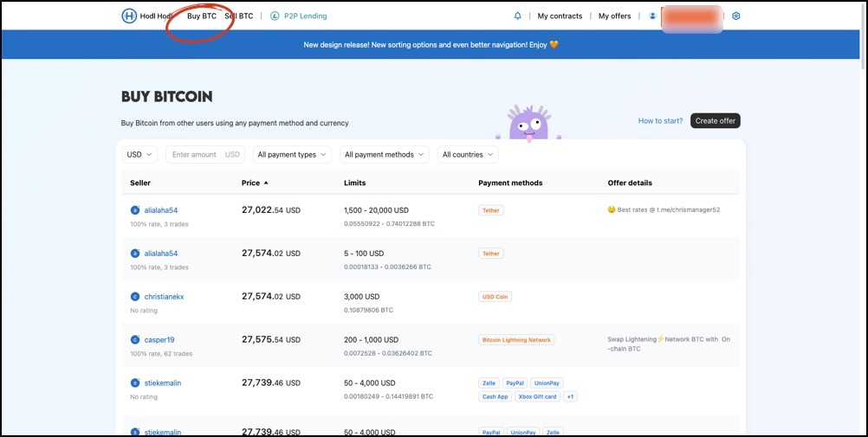Click the Create offer button
Viewport: 868px width, 437px height.
click(716, 120)
